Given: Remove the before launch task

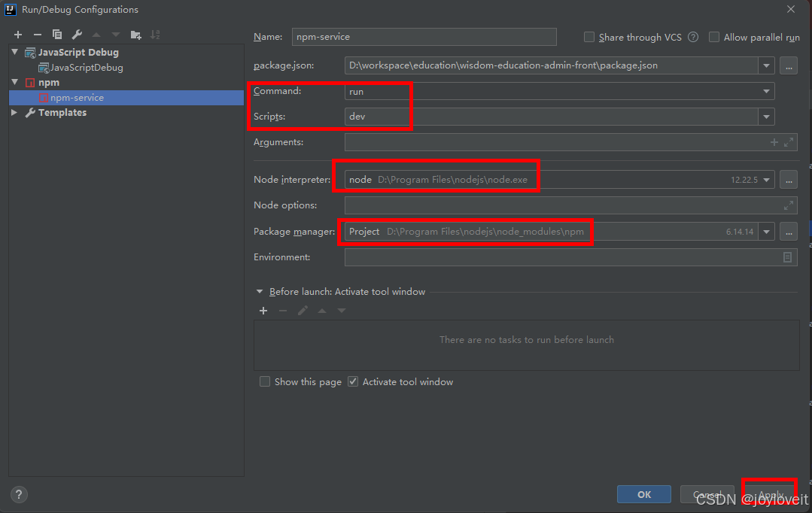Looking at the screenshot, I should click(283, 311).
